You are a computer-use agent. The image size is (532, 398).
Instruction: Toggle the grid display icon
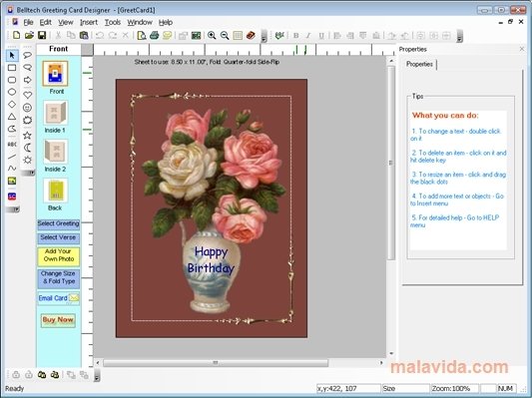(x=238, y=35)
